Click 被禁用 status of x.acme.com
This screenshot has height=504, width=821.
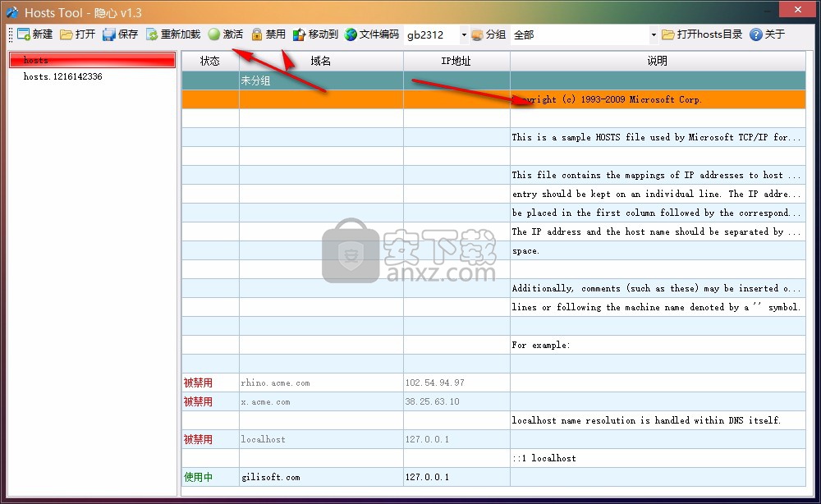(210, 401)
